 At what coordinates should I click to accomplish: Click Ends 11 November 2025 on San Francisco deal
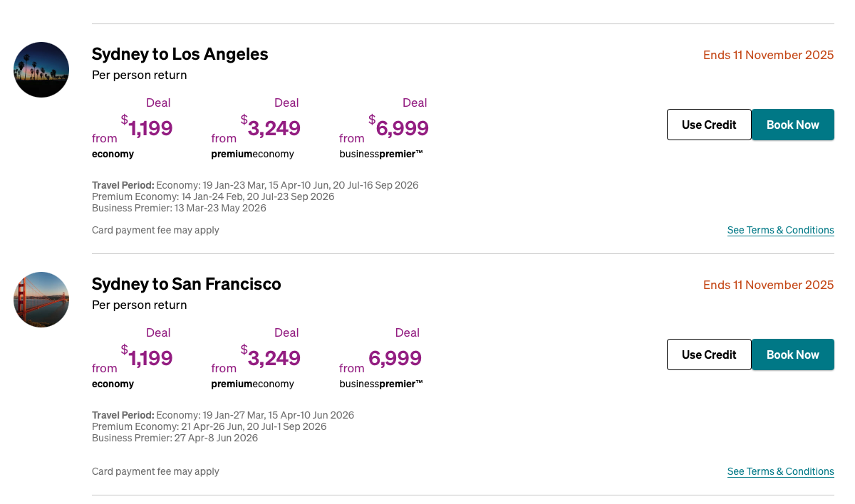coord(768,285)
